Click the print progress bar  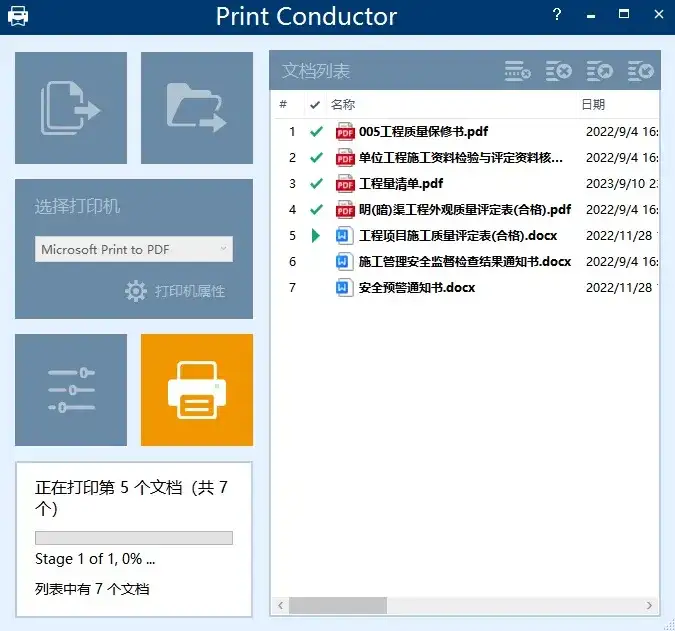pyautogui.click(x=134, y=538)
